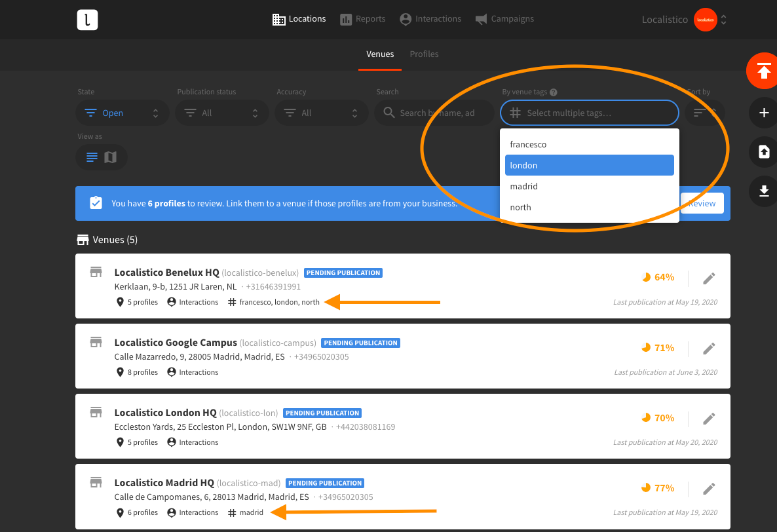The image size is (777, 532).
Task: Open Localistico Benelux HQ venue
Action: [166, 273]
